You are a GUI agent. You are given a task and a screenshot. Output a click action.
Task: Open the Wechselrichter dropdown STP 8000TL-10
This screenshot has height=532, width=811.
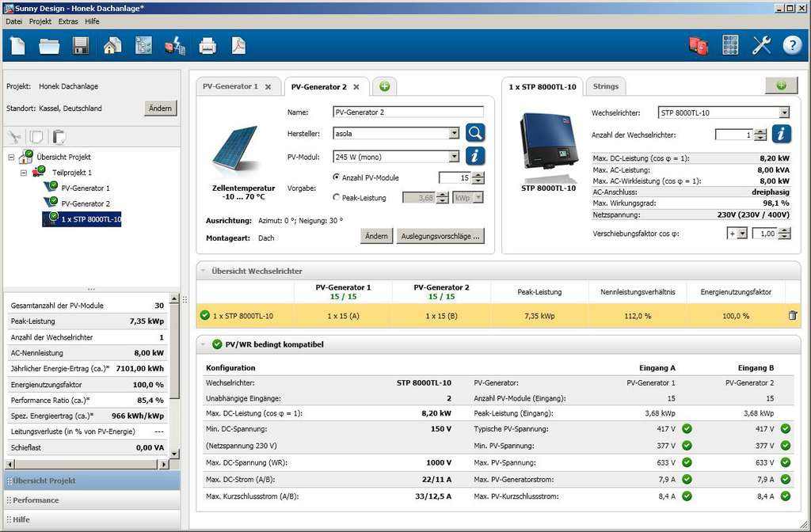coord(724,112)
